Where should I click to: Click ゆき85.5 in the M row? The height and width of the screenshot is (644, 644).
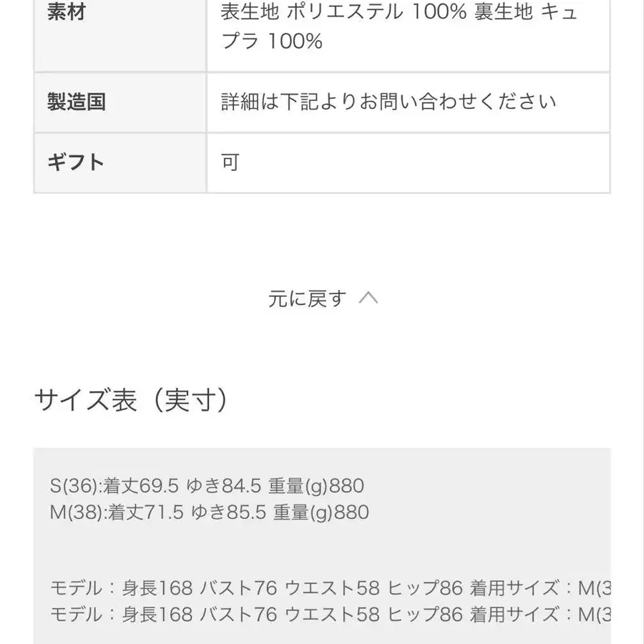(x=226, y=512)
